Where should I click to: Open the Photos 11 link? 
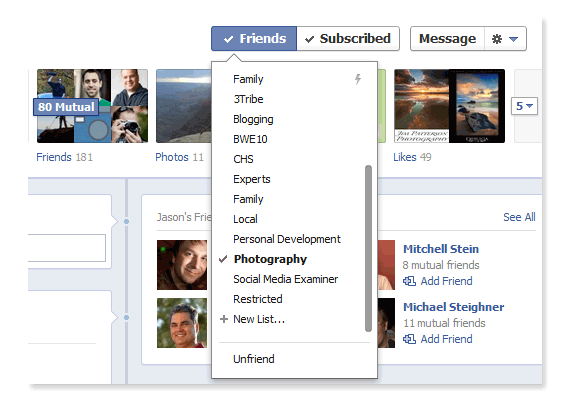coord(180,157)
